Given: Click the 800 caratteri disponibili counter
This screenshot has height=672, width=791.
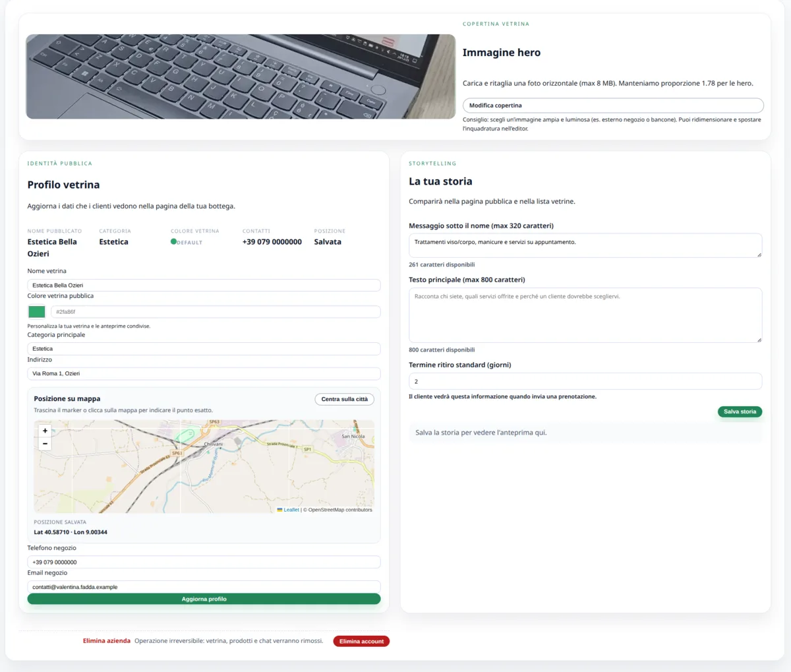Looking at the screenshot, I should coord(442,350).
